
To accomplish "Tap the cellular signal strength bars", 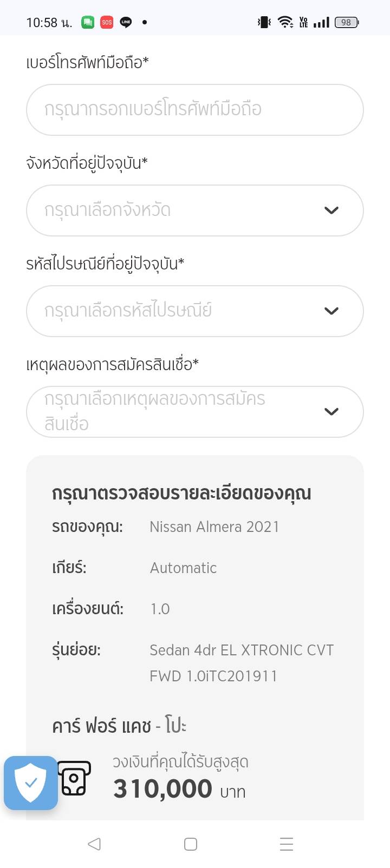I will [x=321, y=22].
